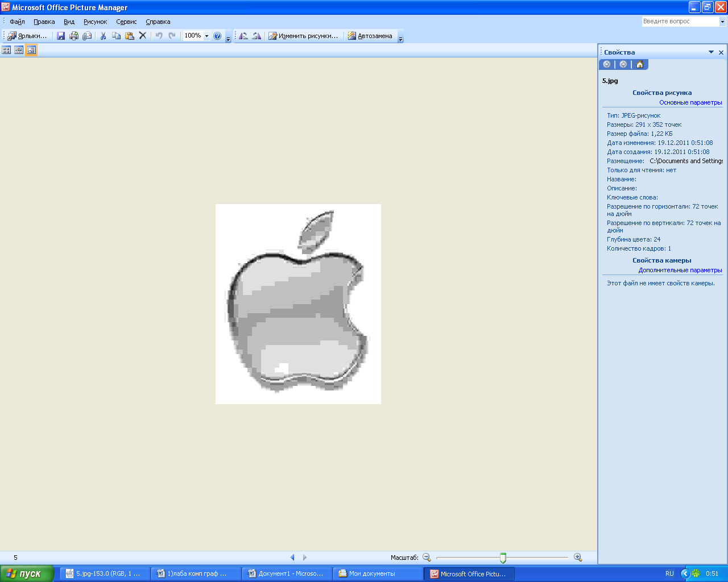
Task: Rotate picture right icon
Action: click(x=257, y=36)
